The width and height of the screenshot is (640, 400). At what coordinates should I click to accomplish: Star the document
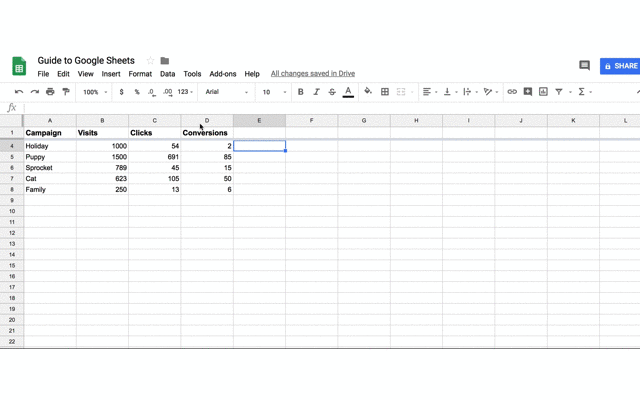(150, 61)
